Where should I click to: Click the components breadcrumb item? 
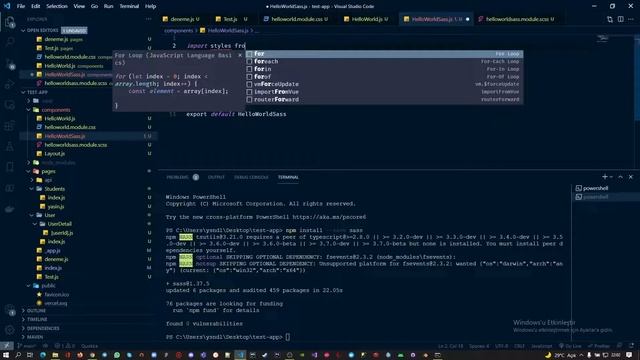coord(178,30)
